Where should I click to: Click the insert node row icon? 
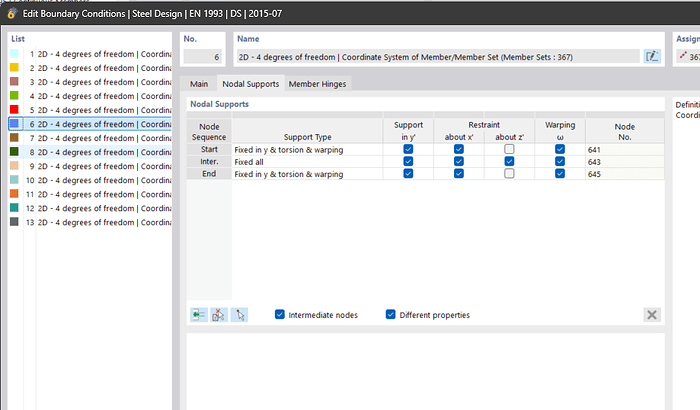coord(199,315)
